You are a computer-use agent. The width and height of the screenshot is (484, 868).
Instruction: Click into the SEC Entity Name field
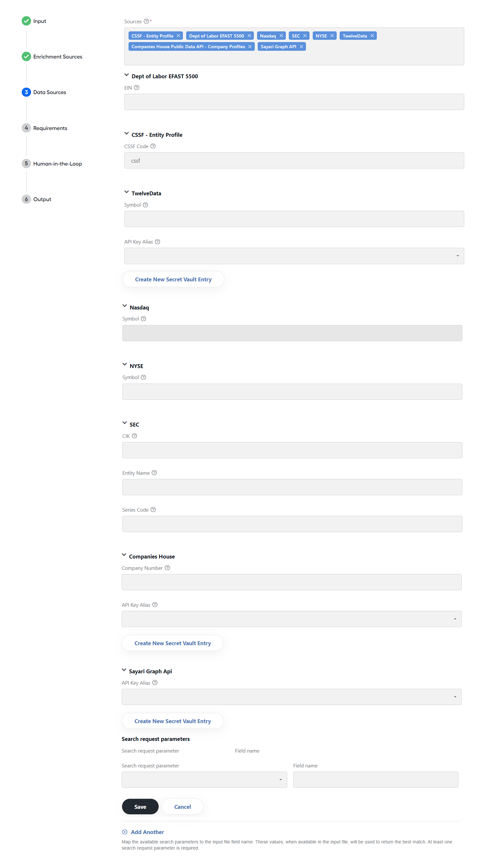(292, 487)
